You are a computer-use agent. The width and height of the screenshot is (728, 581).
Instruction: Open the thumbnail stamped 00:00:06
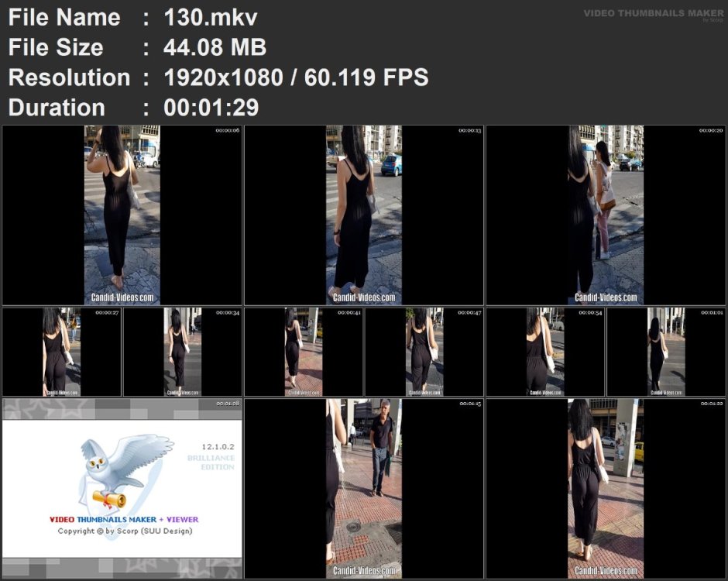pyautogui.click(x=122, y=215)
